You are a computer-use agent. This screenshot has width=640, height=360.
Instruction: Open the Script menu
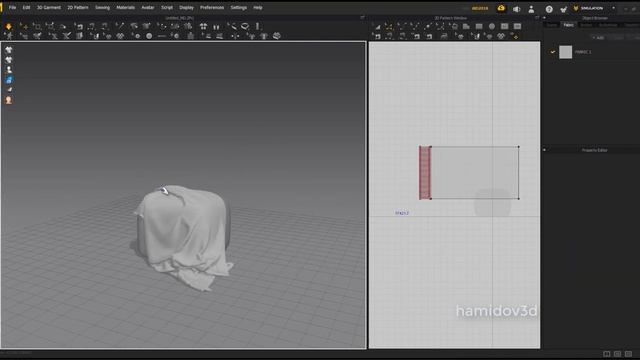[x=167, y=8]
